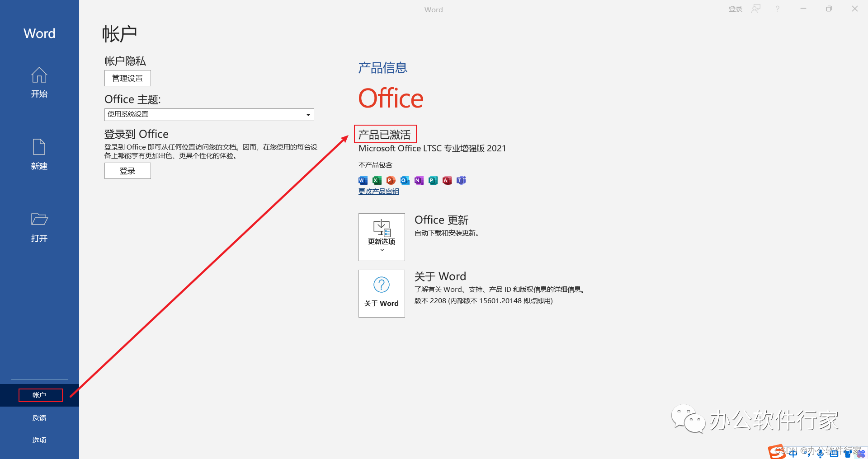Click the PowerPoint app icon under 本产品包含
Screen dimensions: 868x459
[391, 180]
